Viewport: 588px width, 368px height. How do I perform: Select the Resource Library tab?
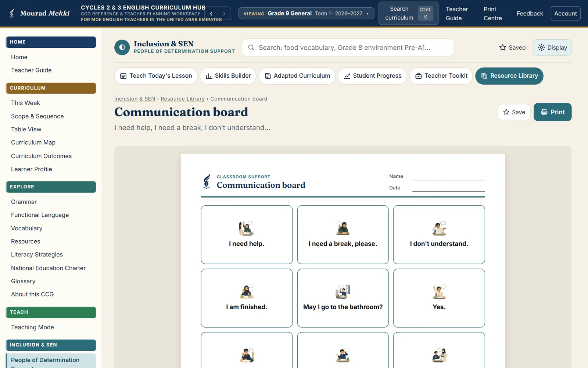[509, 76]
